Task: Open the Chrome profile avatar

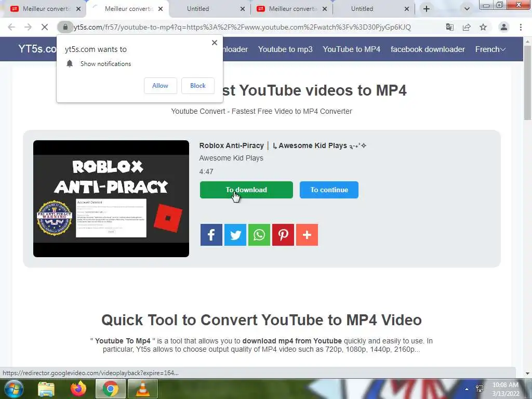Action: tap(504, 27)
